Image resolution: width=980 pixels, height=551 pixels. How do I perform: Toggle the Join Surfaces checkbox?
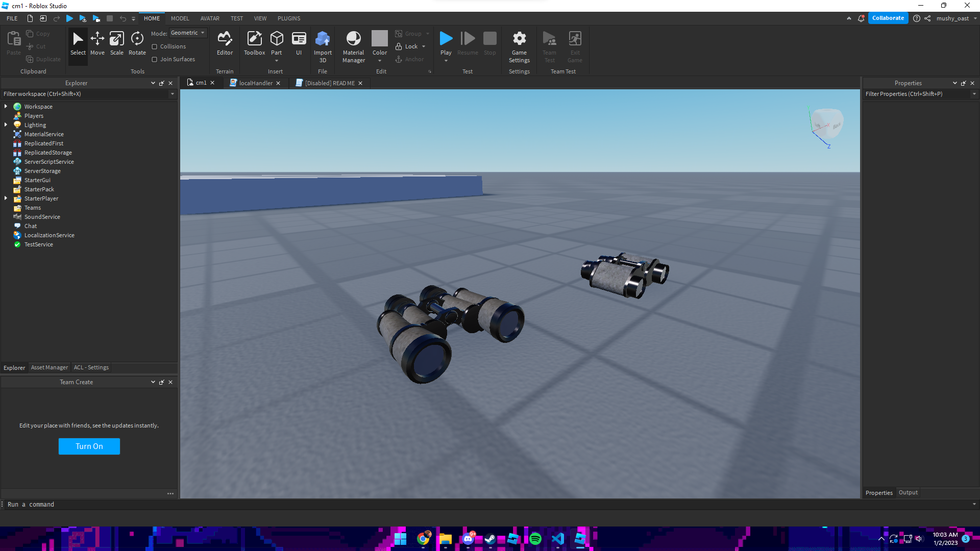point(155,59)
